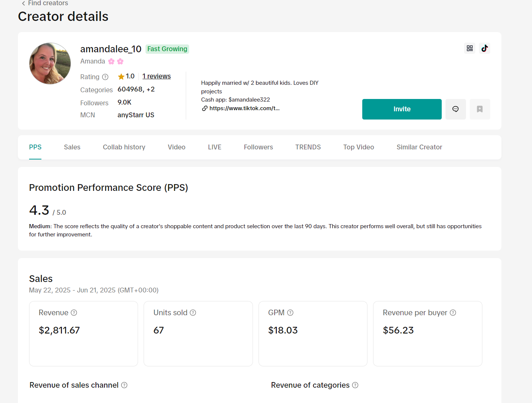Open chat message icon beside Invite
The width and height of the screenshot is (532, 403).
[x=455, y=109]
